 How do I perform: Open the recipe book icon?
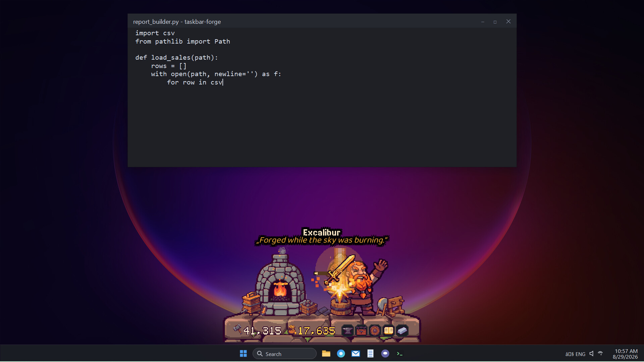(x=388, y=331)
